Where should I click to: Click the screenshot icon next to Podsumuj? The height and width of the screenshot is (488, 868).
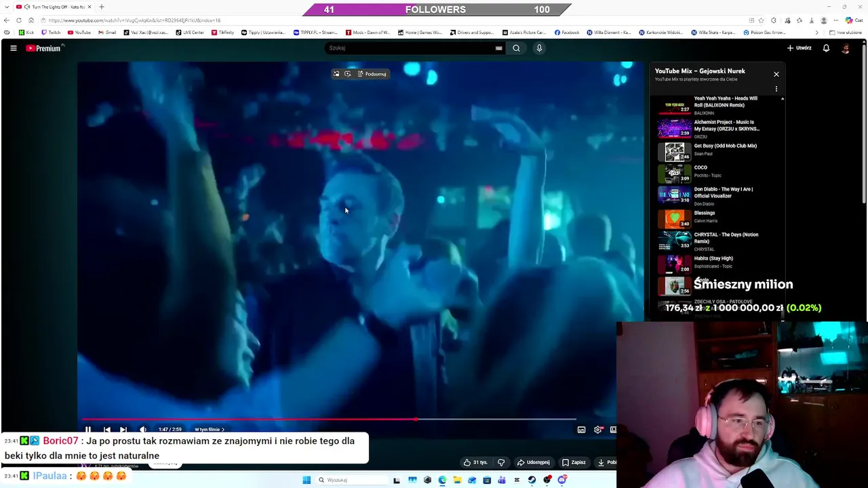coord(348,74)
